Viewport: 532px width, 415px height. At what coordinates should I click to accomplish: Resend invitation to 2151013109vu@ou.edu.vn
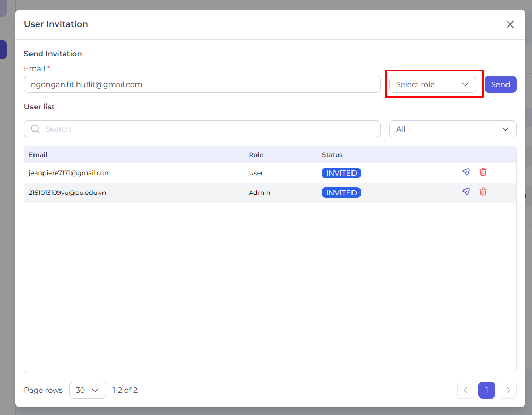[x=466, y=192]
